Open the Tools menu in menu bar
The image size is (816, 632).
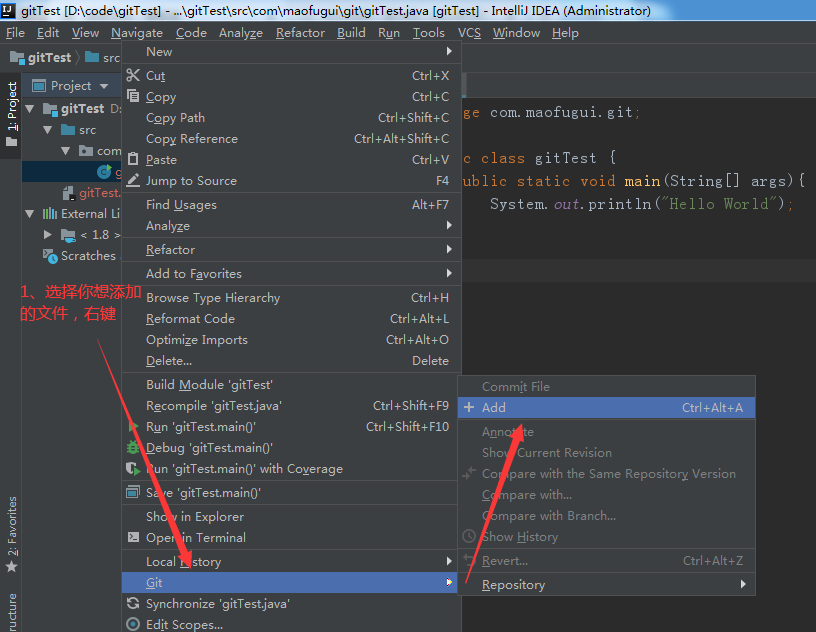428,33
